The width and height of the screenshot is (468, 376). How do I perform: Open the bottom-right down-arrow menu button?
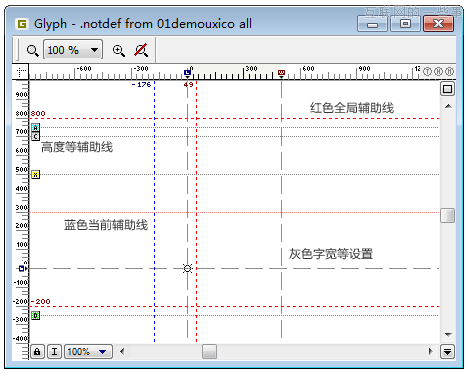(447, 351)
